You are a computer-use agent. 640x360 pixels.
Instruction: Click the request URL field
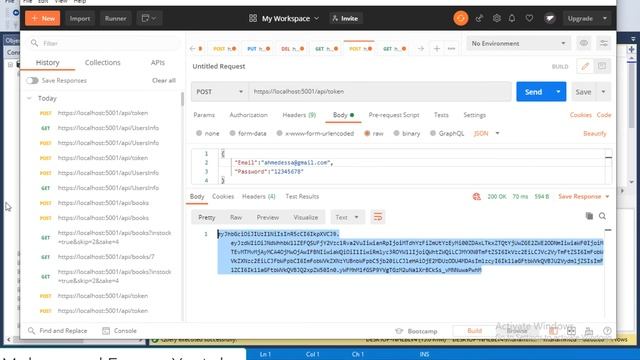pyautogui.click(x=380, y=92)
